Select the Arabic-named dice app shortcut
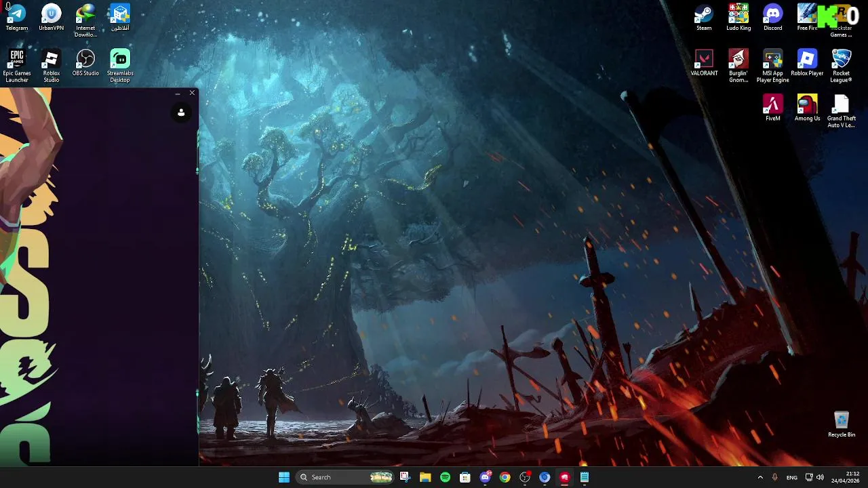Screen dimensions: 868x488 pos(120,18)
